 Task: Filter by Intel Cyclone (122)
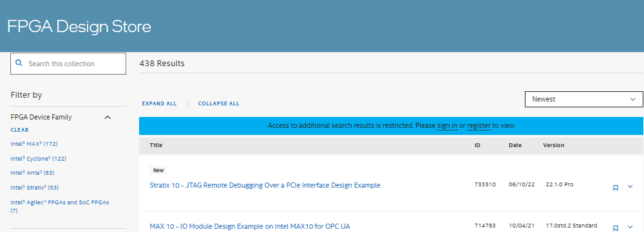click(39, 159)
